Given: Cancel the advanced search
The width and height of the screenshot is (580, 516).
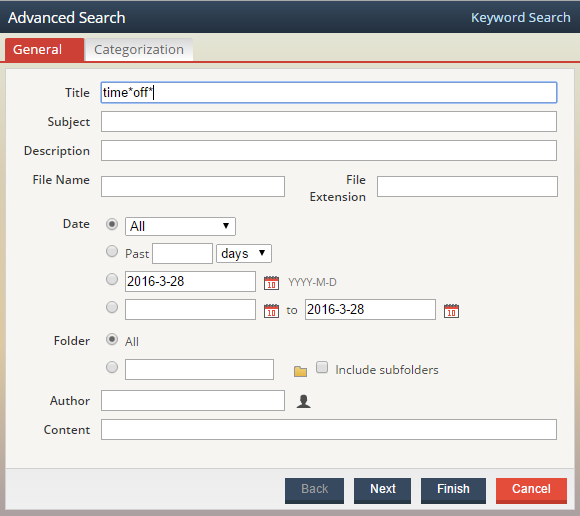Looking at the screenshot, I should (531, 490).
